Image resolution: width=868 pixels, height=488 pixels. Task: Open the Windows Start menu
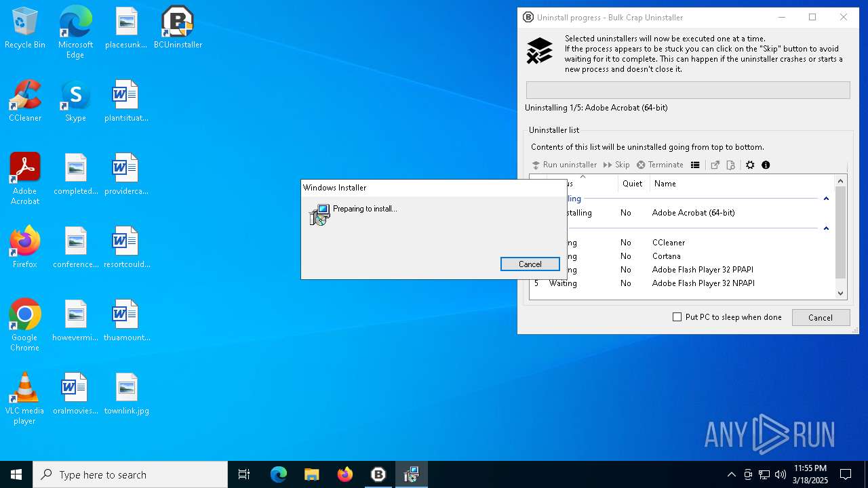(16, 474)
